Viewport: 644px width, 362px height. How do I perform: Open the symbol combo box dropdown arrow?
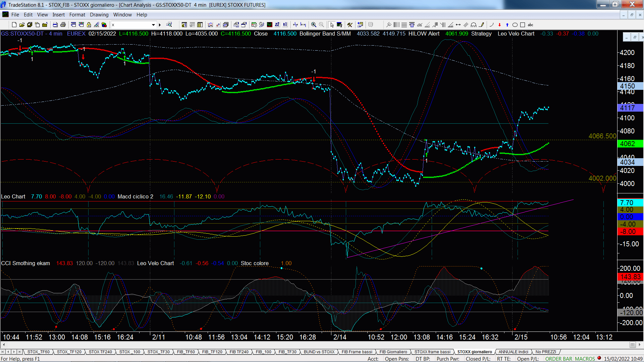pos(153,25)
